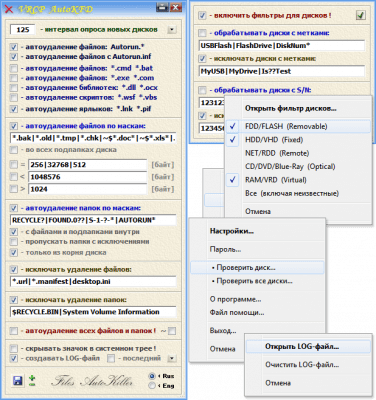
Task: Toggle auto-delete of Autorun.* files checkbox
Action: [14, 47]
